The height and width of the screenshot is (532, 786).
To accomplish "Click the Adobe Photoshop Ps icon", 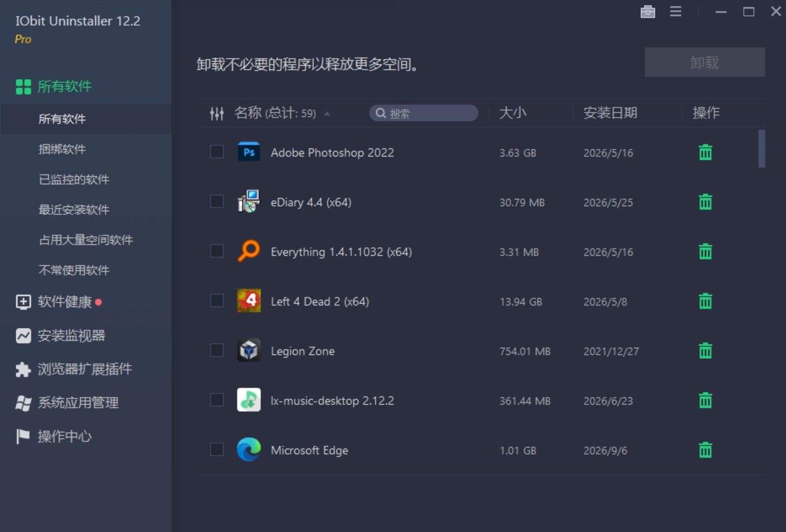I will click(249, 152).
